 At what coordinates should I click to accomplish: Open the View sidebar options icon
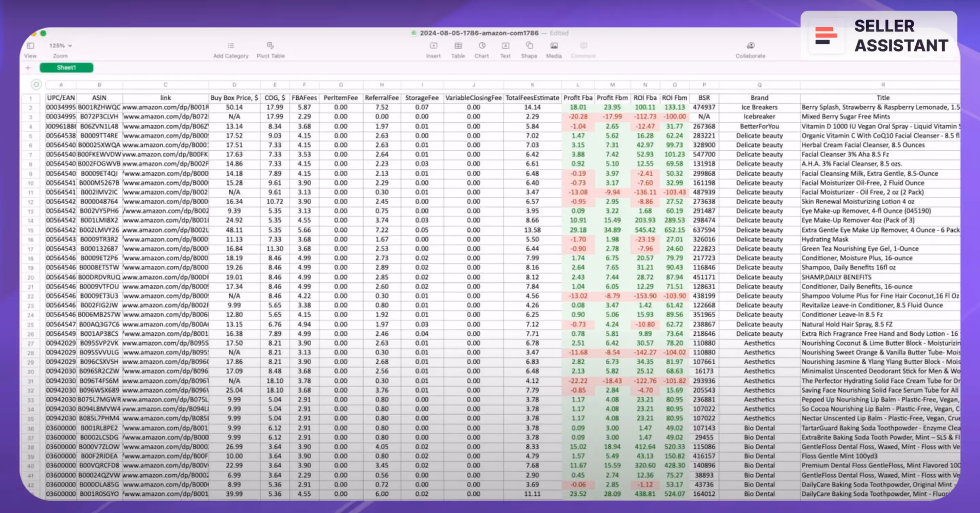[30, 46]
